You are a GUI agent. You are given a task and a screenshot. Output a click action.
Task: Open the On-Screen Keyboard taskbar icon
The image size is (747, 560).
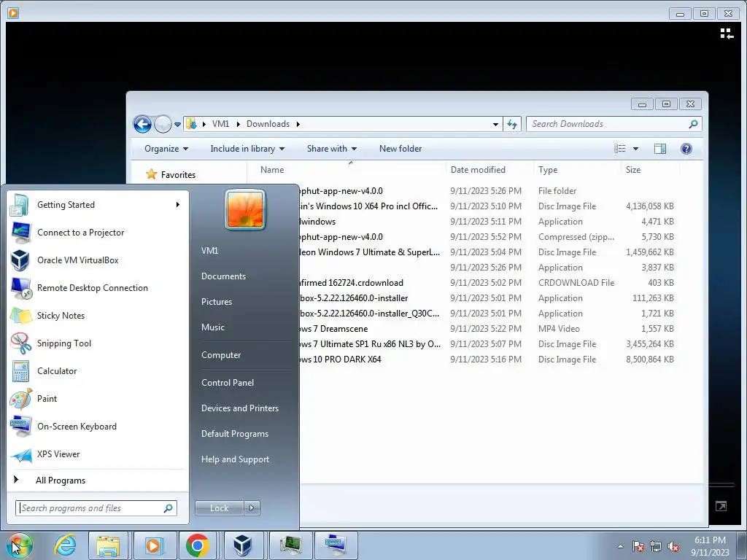click(x=336, y=545)
